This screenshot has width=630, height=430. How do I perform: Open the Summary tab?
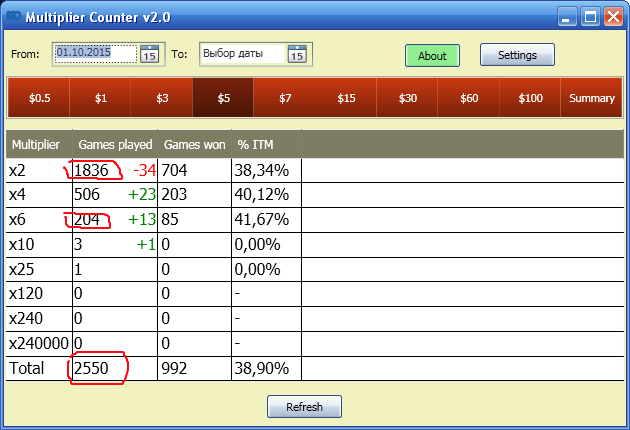[591, 98]
